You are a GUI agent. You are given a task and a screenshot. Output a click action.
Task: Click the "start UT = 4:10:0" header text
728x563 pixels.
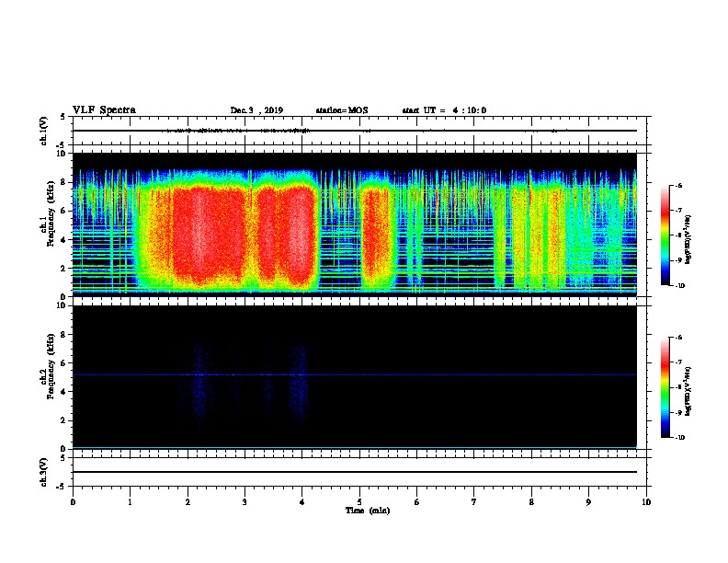tap(444, 110)
